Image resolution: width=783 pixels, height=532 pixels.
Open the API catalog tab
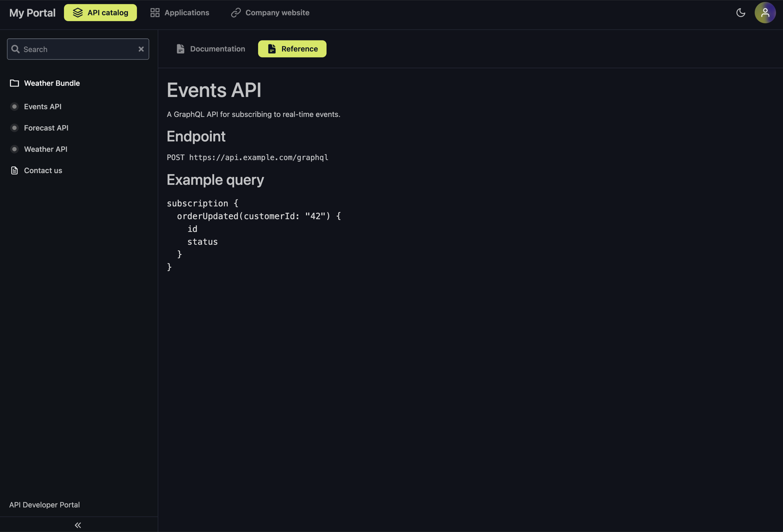pyautogui.click(x=100, y=13)
